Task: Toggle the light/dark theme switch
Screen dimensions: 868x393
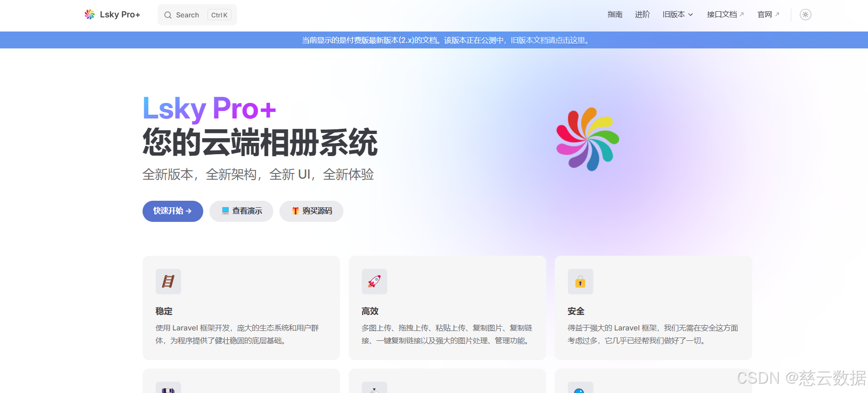Action: [x=805, y=15]
